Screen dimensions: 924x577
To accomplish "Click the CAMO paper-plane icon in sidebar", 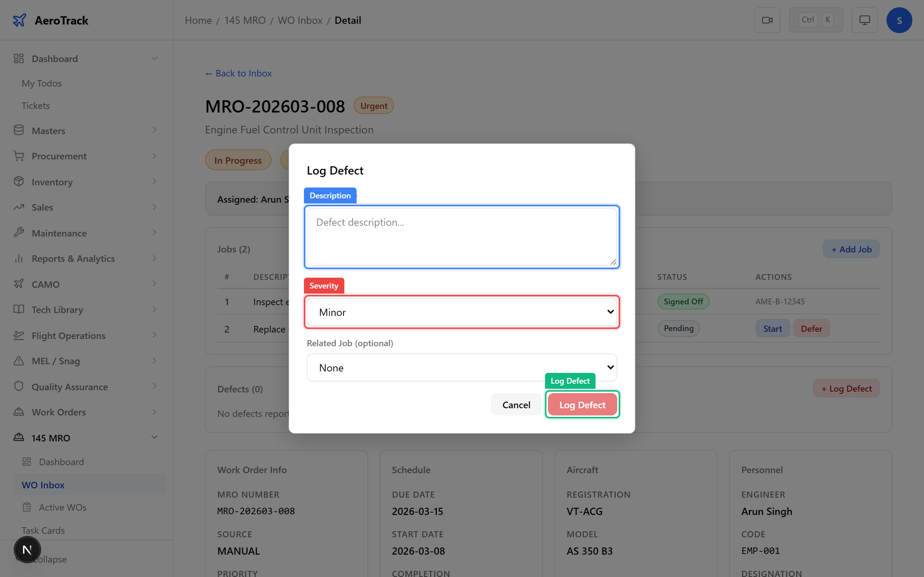I will pos(19,284).
